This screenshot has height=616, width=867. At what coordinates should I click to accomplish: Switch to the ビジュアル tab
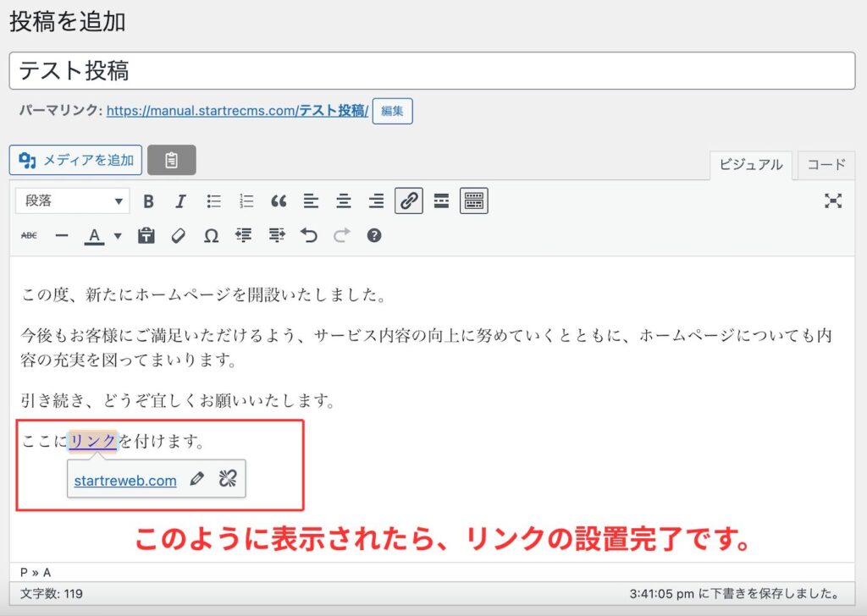pos(750,165)
